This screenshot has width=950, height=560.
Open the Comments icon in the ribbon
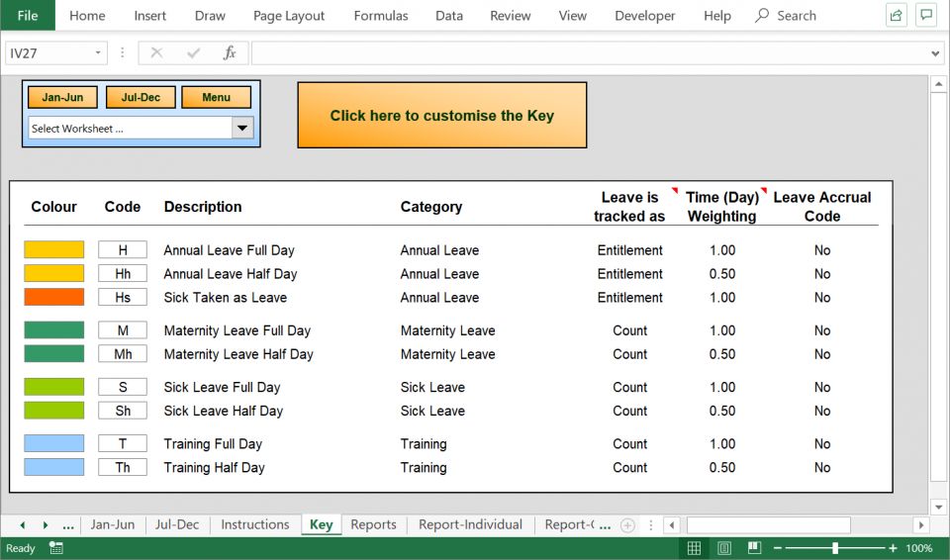click(x=926, y=15)
